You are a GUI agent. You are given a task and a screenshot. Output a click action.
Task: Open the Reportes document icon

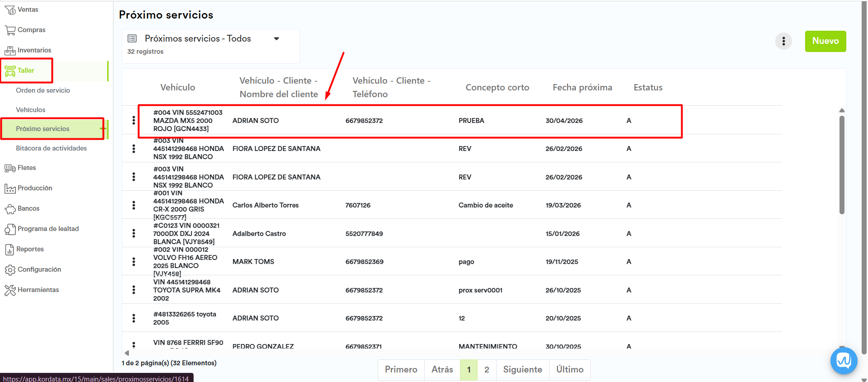(x=9, y=250)
